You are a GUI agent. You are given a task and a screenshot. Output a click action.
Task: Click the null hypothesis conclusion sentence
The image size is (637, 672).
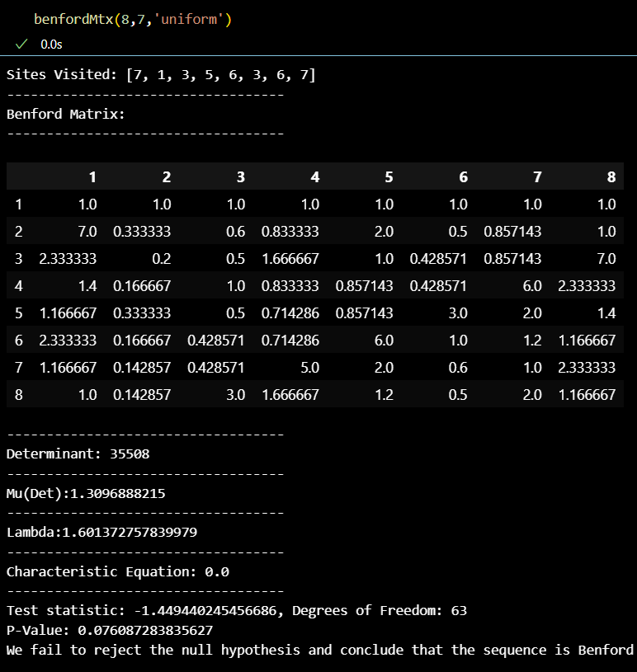319,650
